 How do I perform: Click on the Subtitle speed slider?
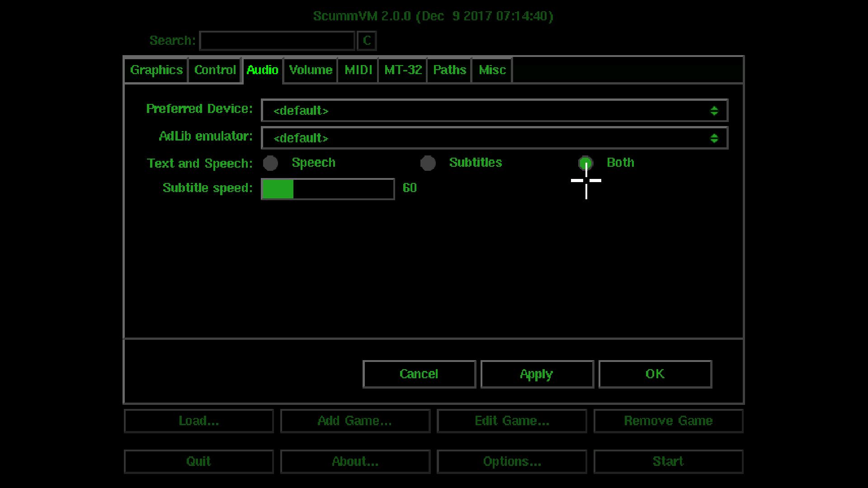pos(328,189)
